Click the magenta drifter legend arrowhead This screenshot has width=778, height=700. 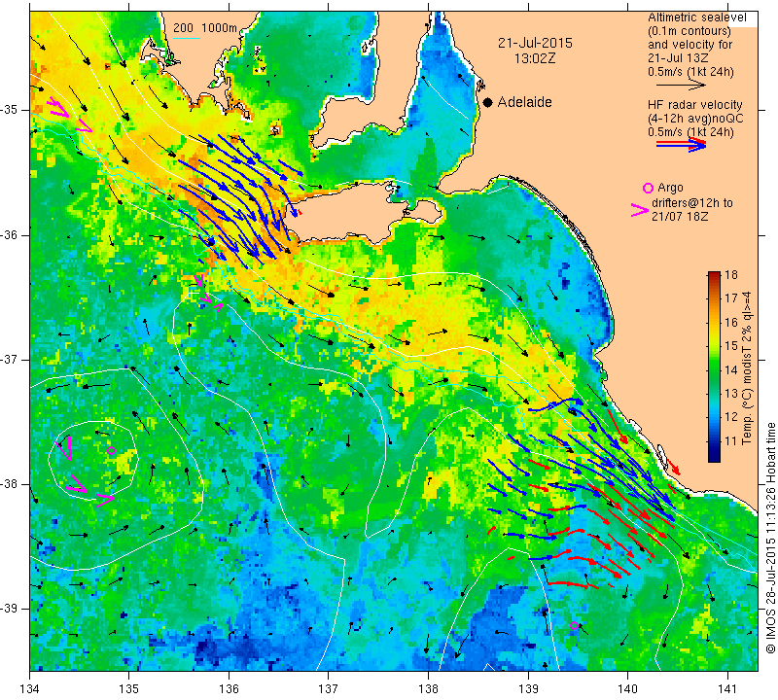pos(639,210)
